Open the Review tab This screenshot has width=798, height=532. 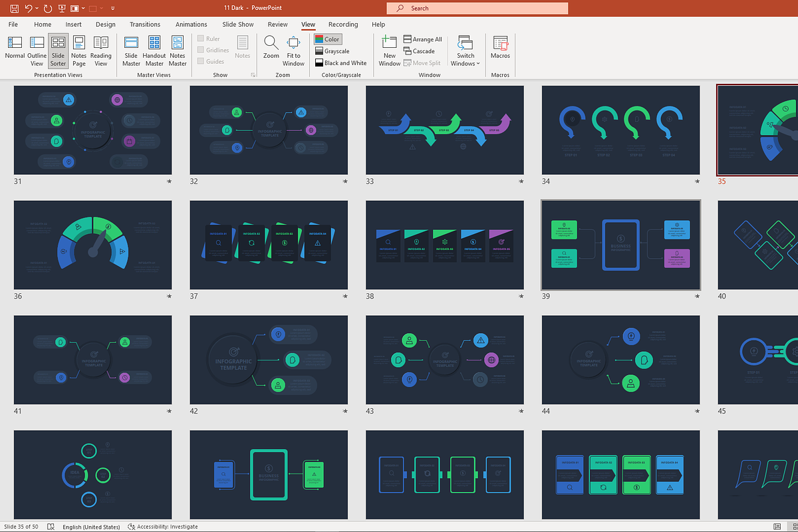(x=277, y=25)
